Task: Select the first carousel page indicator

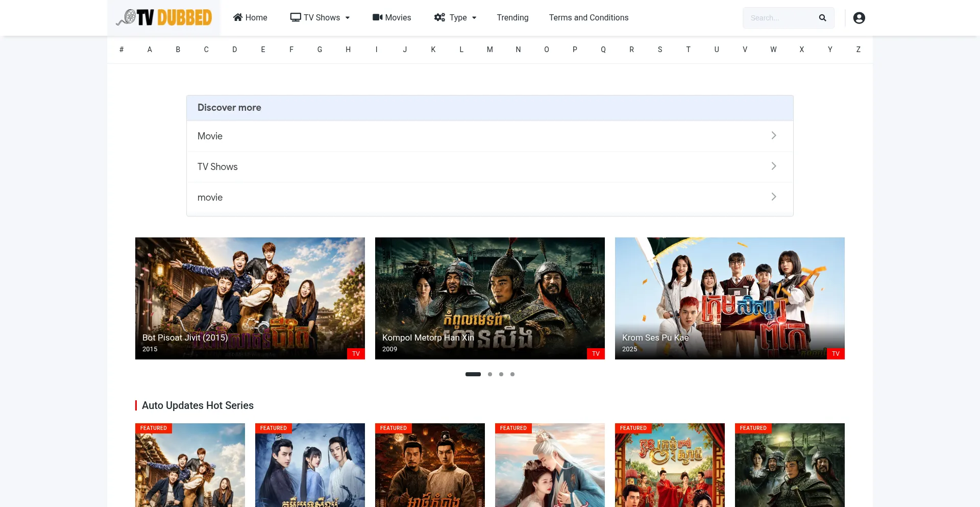Action: coord(473,374)
